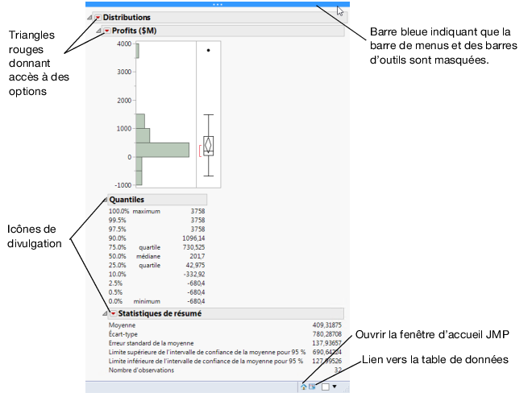Image resolution: width=532 pixels, height=397 pixels.
Task: Click the Statistiques de résumé title
Action: (160, 313)
